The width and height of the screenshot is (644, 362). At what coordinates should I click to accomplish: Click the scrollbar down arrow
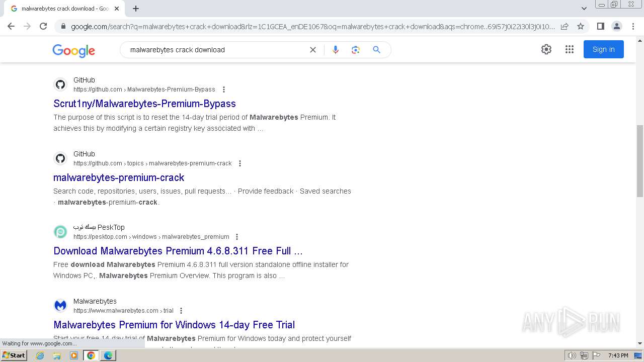click(640, 344)
